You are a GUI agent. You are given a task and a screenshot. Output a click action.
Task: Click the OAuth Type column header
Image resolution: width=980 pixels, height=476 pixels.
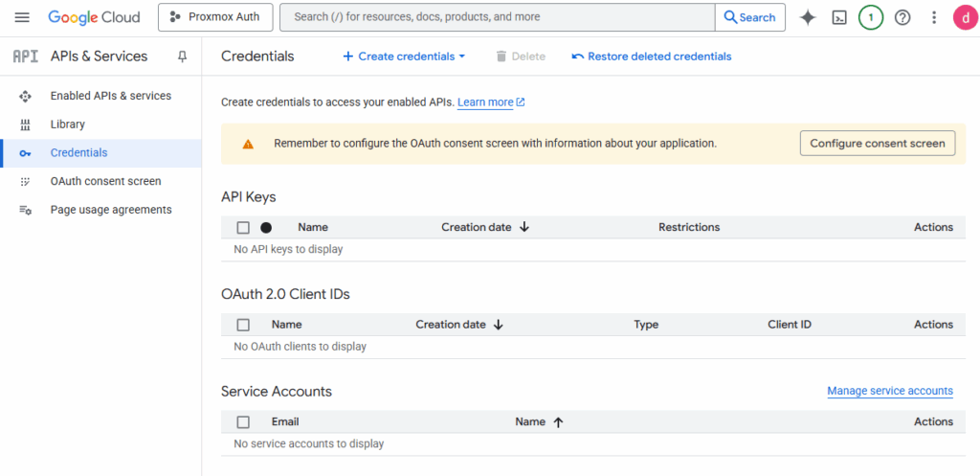click(646, 325)
